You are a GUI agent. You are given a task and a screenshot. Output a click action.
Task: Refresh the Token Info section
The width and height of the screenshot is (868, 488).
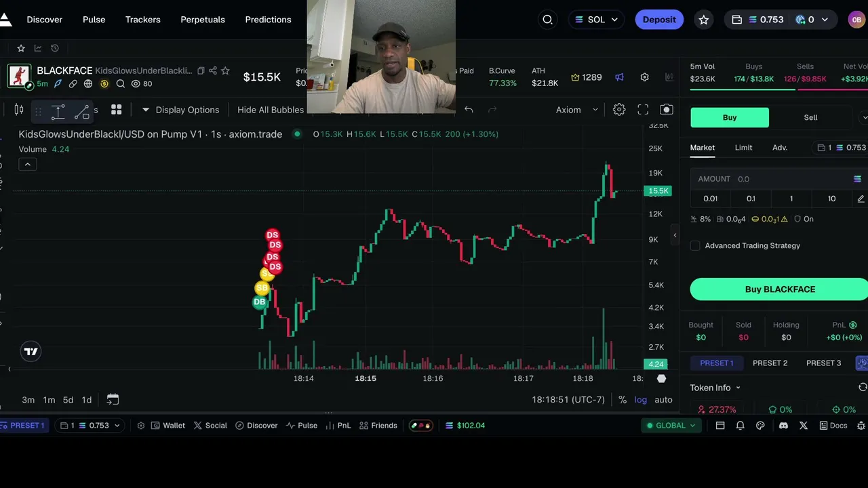click(x=863, y=387)
